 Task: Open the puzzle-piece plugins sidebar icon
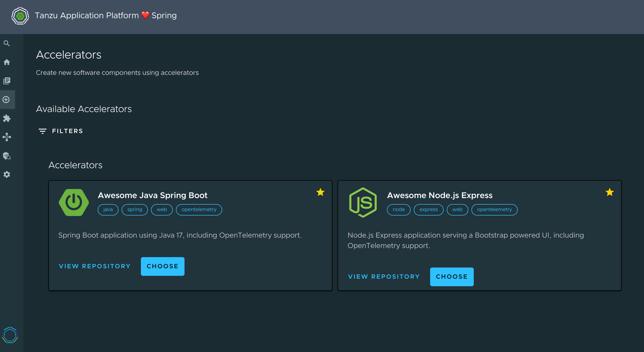[7, 118]
